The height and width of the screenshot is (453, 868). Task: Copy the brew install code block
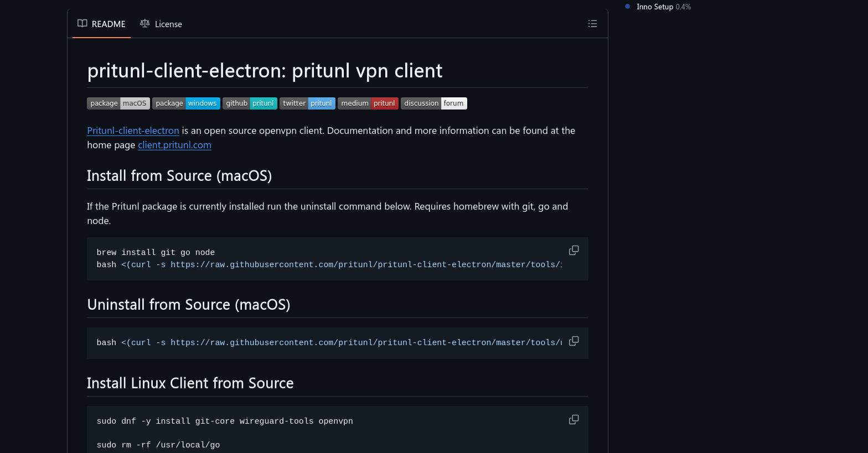pyautogui.click(x=574, y=251)
